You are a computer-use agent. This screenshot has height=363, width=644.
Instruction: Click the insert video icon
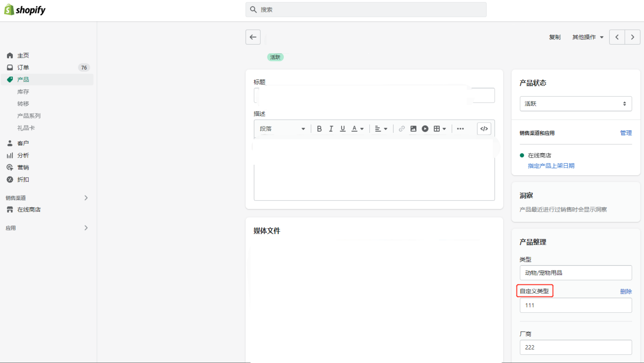[x=425, y=129]
